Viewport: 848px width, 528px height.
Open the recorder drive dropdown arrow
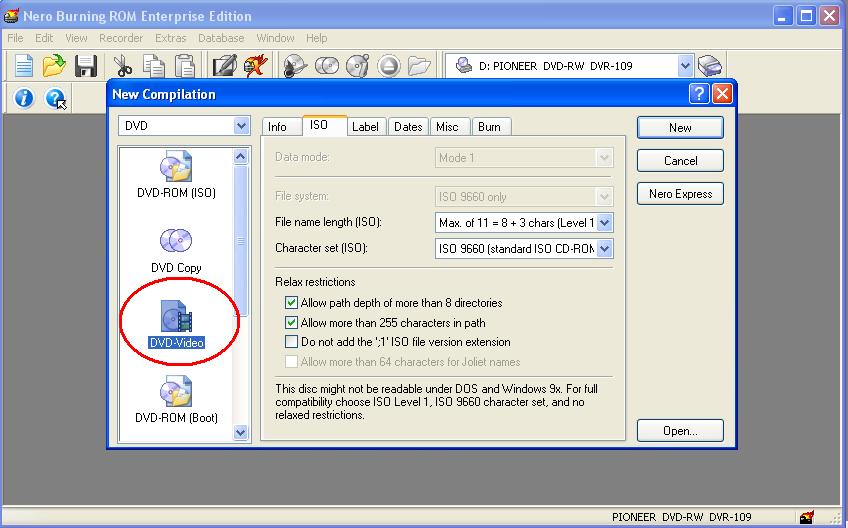685,66
